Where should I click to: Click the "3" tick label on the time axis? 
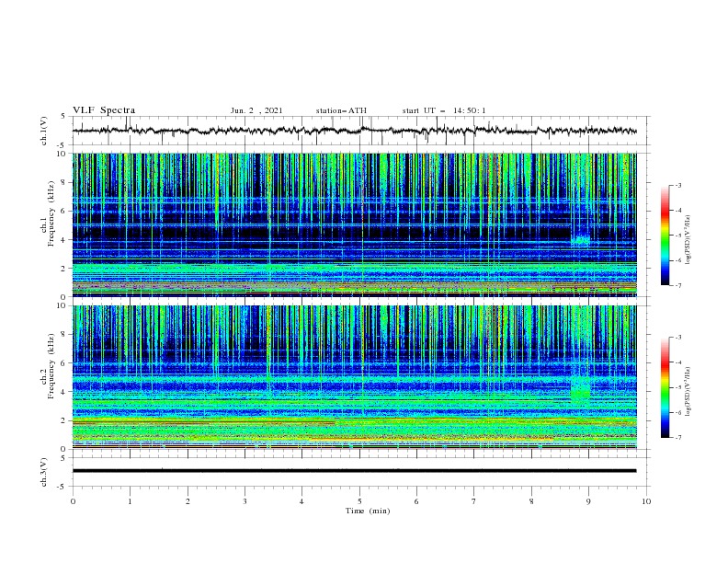click(x=245, y=501)
